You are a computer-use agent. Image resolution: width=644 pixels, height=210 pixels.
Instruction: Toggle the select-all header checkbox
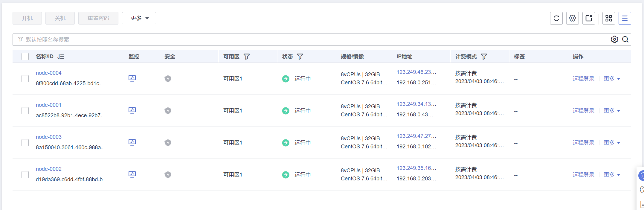click(25, 57)
